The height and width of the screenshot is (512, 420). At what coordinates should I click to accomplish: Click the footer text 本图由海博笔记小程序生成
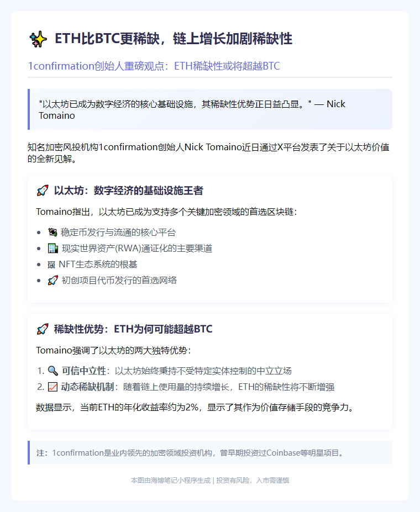[171, 481]
